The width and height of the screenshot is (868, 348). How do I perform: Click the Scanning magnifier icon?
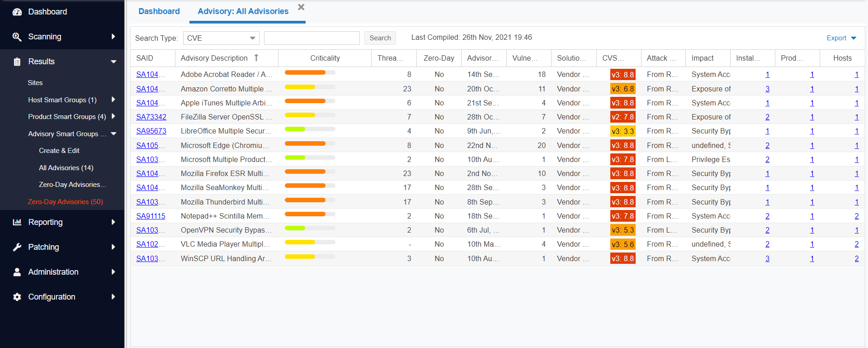[17, 37]
